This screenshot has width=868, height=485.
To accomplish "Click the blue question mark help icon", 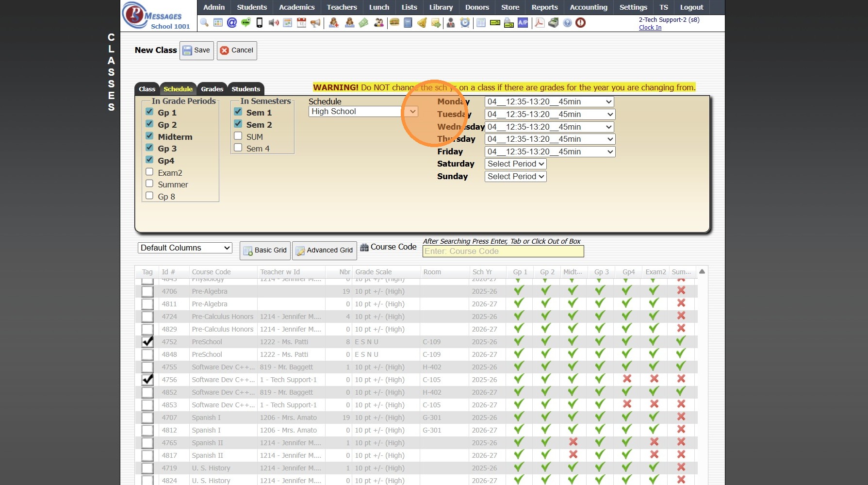I will (567, 23).
